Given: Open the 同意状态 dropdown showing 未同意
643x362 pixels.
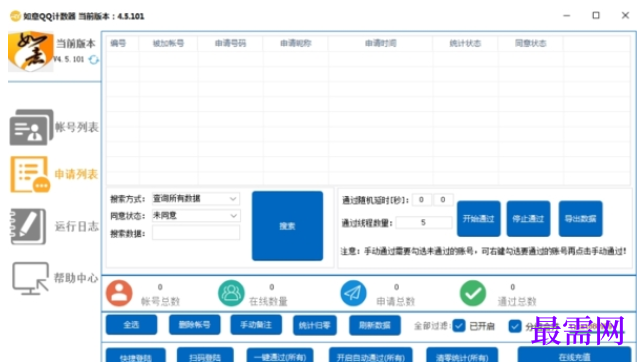Looking at the screenshot, I should (196, 216).
